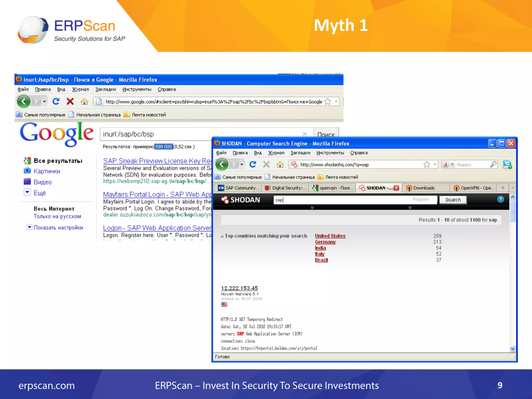This screenshot has width=532, height=399.
Task: Reload the SHODAN page
Action: 253,164
